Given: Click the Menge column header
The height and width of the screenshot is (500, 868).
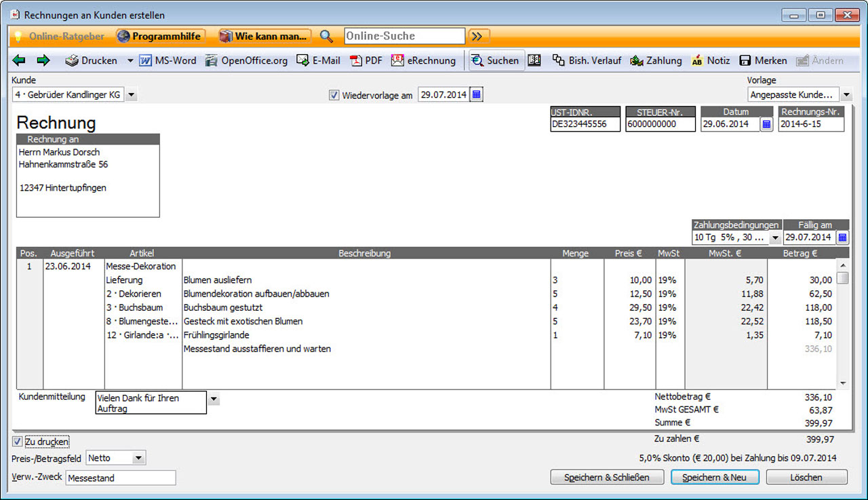Looking at the screenshot, I should pos(576,253).
